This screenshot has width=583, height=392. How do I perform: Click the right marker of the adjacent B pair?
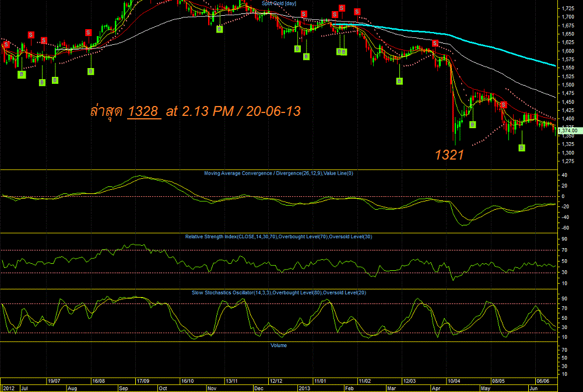[x=345, y=52]
